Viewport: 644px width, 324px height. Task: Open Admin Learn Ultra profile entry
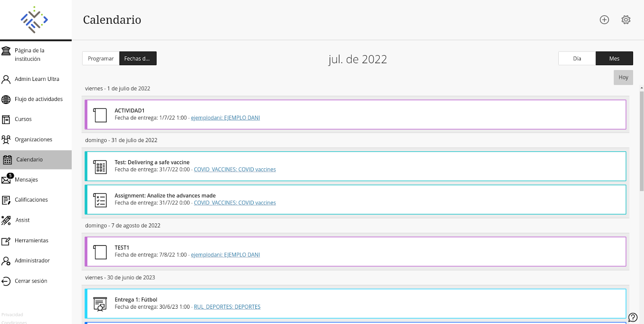36,79
